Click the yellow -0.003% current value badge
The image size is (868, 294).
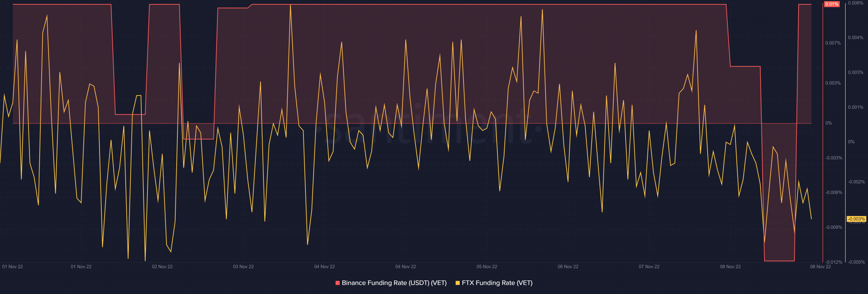click(856, 219)
